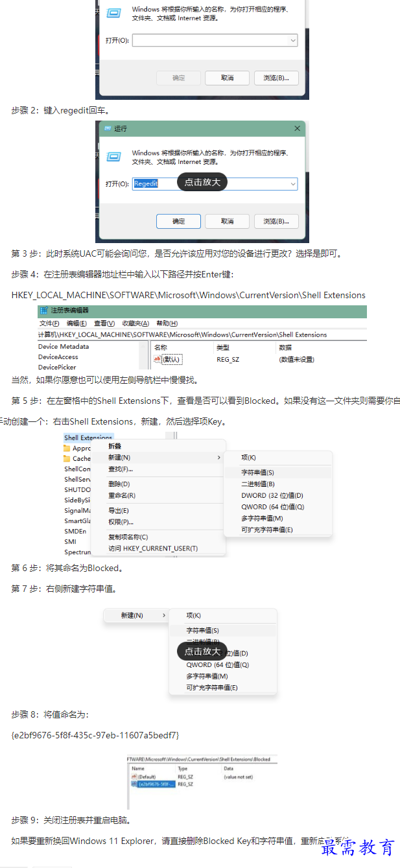The image size is (400, 868).
Task: Click the input field containing Regedit
Action: tap(215, 184)
